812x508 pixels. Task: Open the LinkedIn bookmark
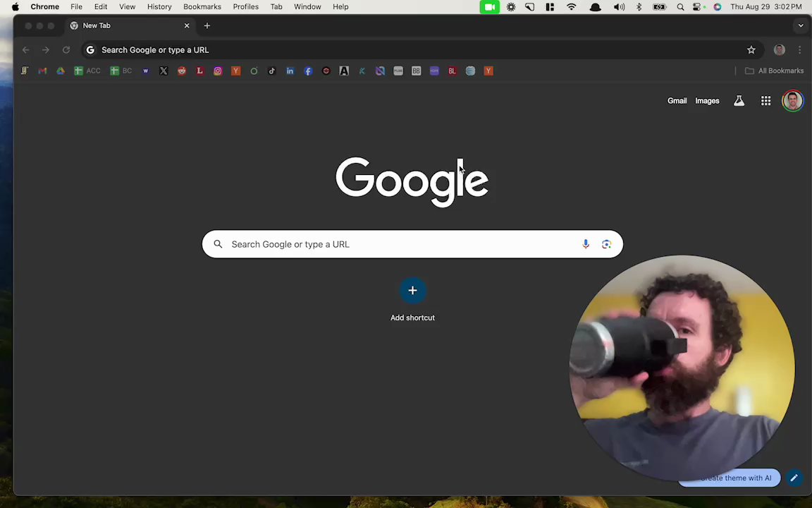coord(290,71)
